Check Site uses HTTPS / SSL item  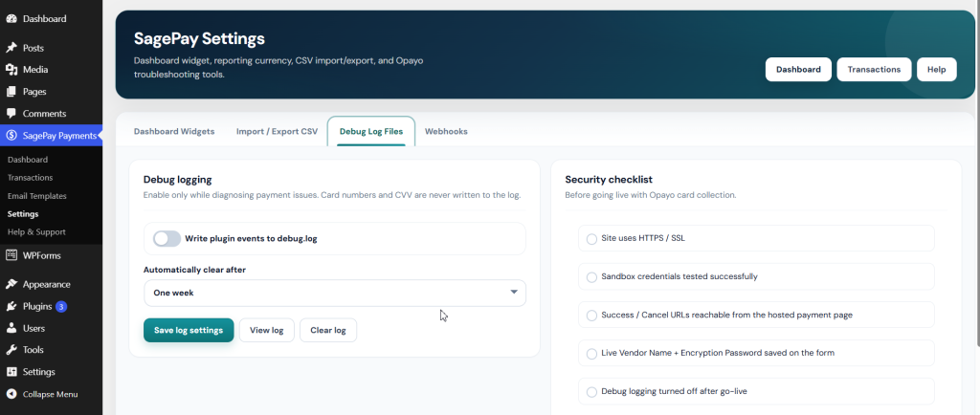click(591, 239)
